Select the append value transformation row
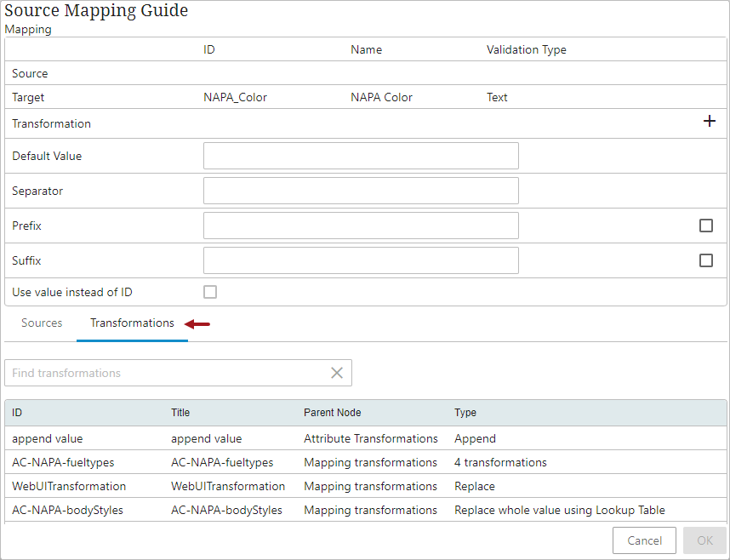 (48, 439)
